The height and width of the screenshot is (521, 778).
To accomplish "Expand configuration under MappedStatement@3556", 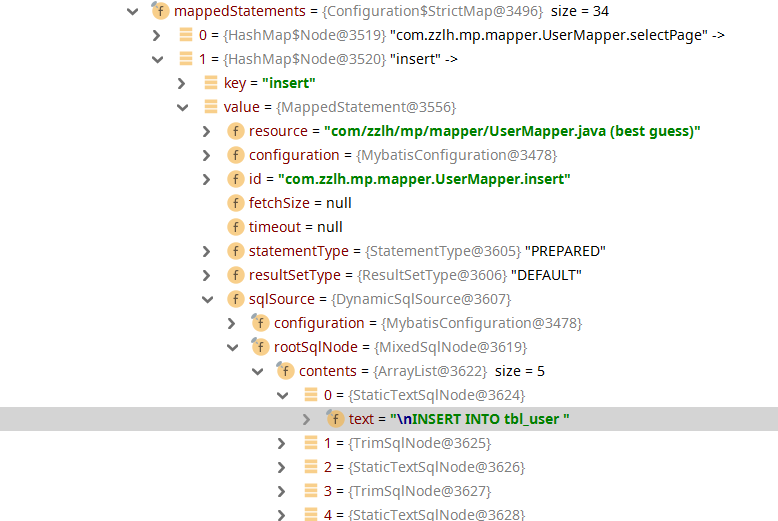I will [x=207, y=155].
